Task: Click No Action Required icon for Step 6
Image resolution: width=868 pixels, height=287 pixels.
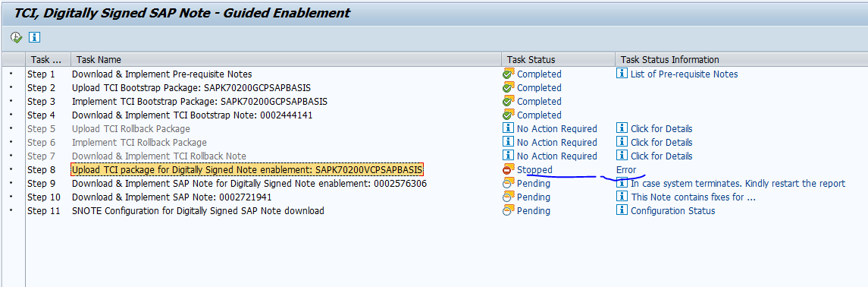Action: (508, 143)
